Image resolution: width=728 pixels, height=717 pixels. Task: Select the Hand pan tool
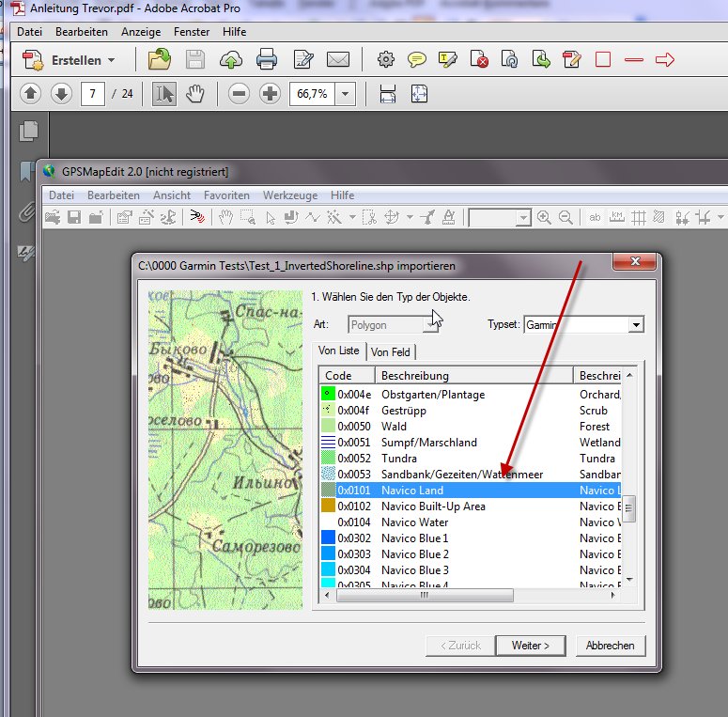point(195,94)
